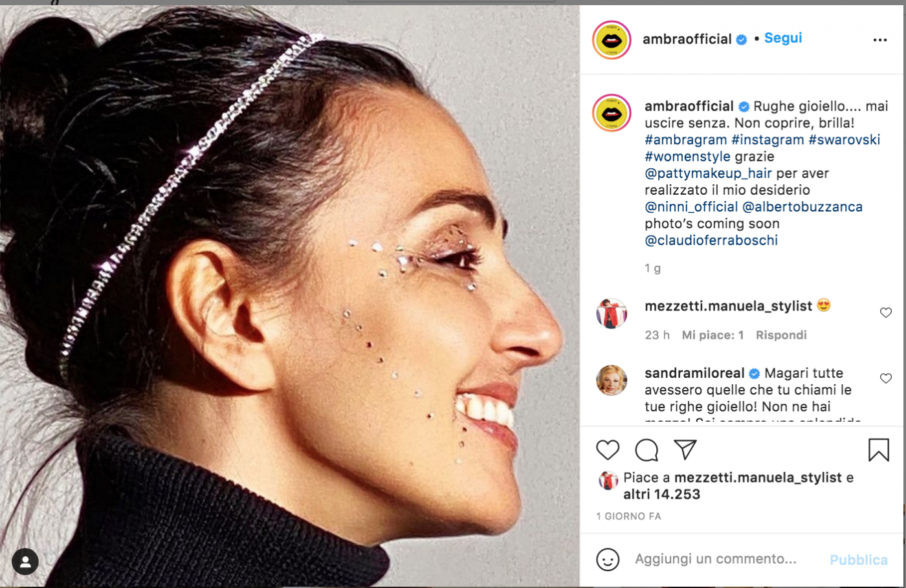
Task: Open comments via speech bubble icon
Action: pos(646,450)
